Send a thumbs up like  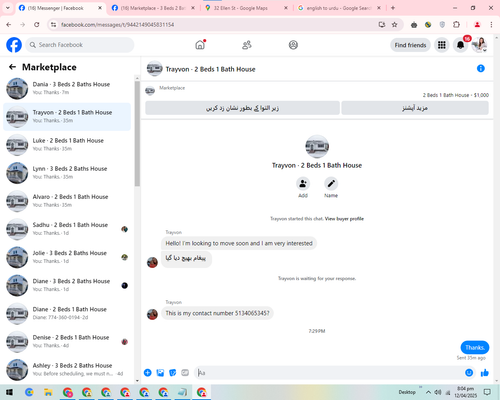[485, 373]
